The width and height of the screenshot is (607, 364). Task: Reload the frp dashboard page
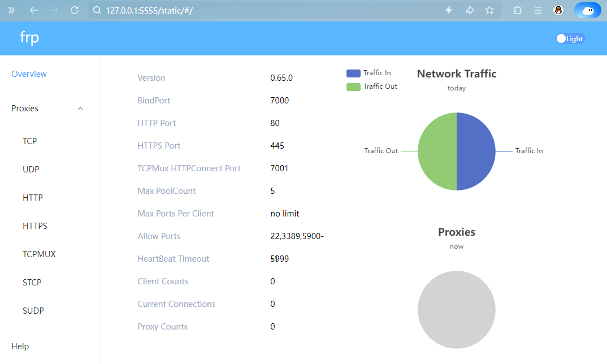(75, 10)
